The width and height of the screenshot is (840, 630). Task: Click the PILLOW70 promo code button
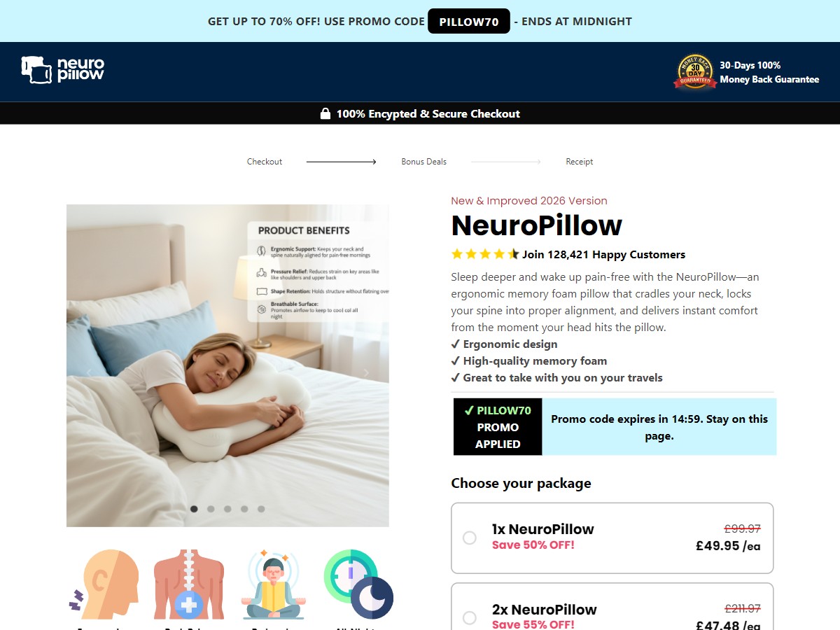point(469,21)
